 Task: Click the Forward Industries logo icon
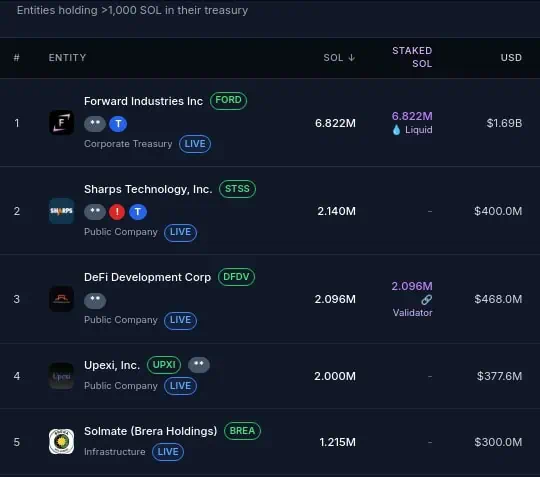coord(61,122)
